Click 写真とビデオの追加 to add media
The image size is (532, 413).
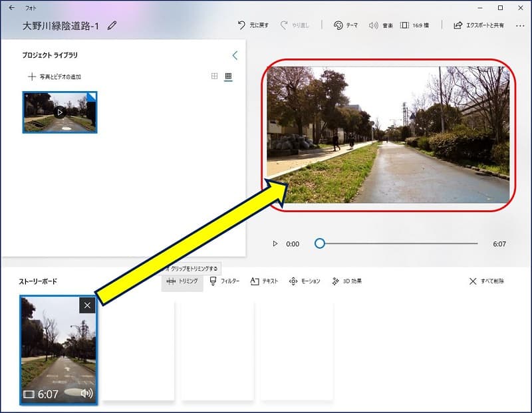coord(55,76)
